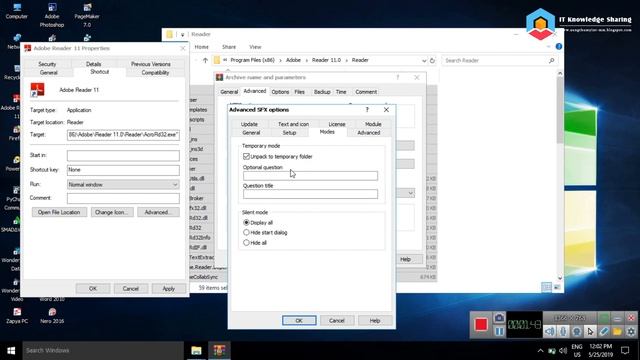Image resolution: width=640 pixels, height=360 pixels.
Task: Open the Archive dialog dropdown behind SFX options
Action: [411, 193]
